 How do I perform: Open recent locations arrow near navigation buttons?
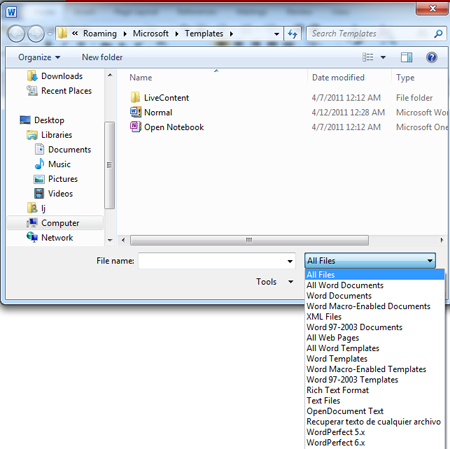click(50, 34)
